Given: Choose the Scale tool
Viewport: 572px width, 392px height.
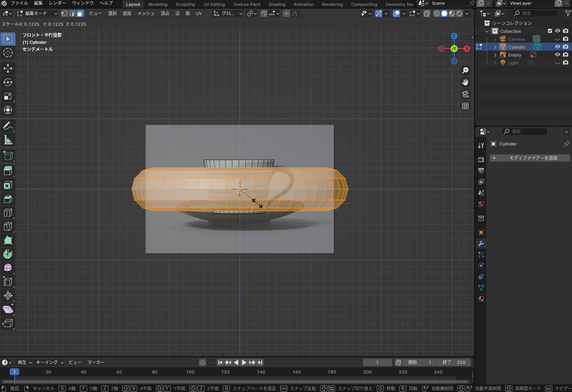Looking at the screenshot, I should click(8, 97).
